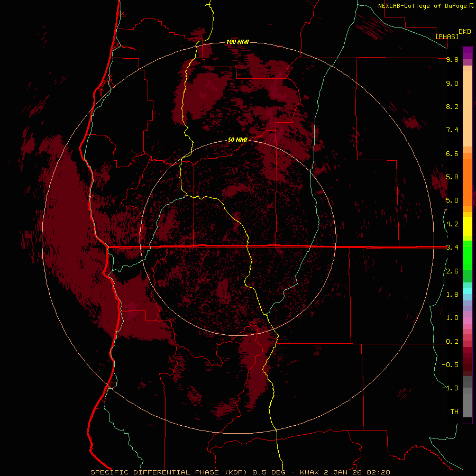Select the 50 NMI range ring label
The width and height of the screenshot is (476, 476).
click(237, 140)
